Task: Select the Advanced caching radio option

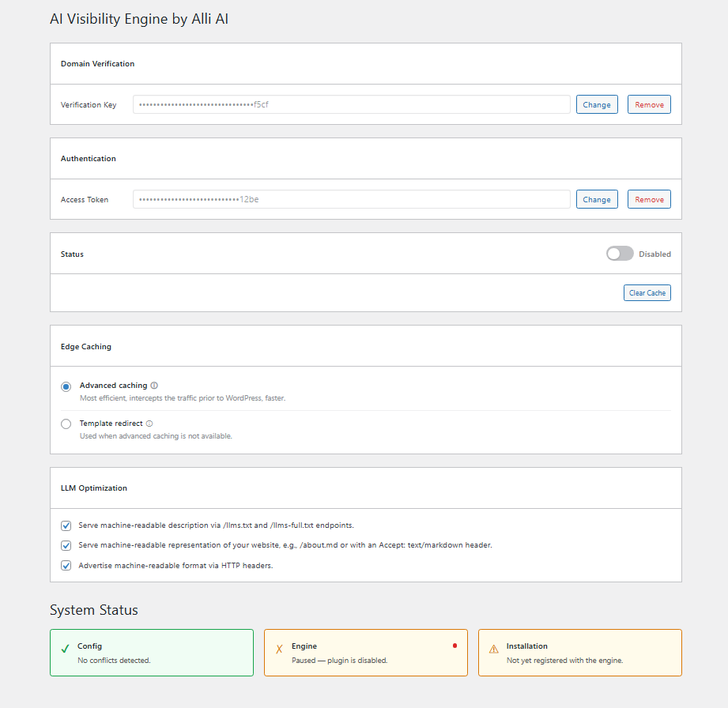Action: click(x=66, y=386)
